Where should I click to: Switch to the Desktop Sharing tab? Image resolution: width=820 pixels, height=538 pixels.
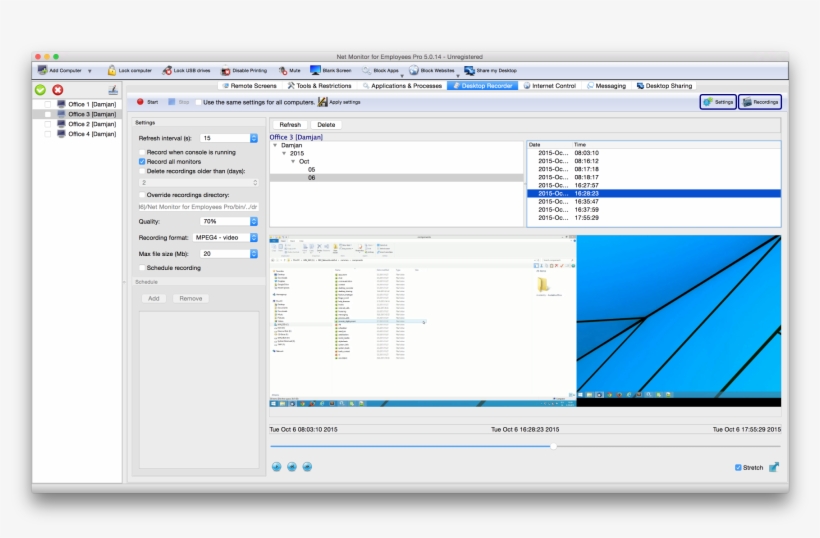pos(664,86)
